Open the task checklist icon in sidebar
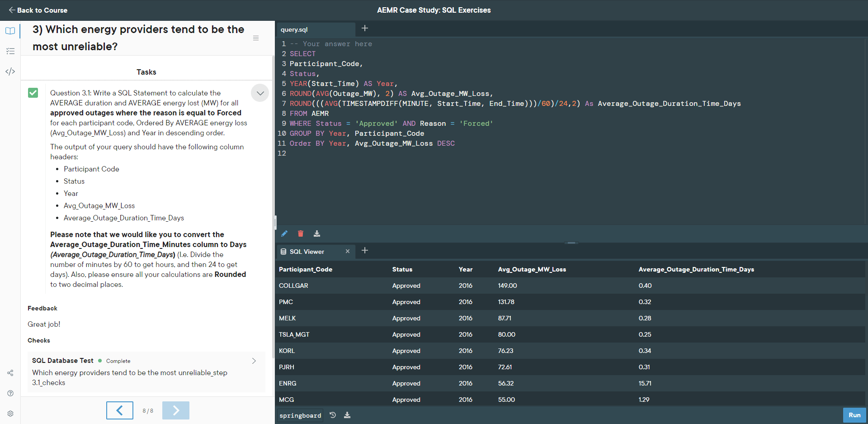 pyautogui.click(x=10, y=51)
